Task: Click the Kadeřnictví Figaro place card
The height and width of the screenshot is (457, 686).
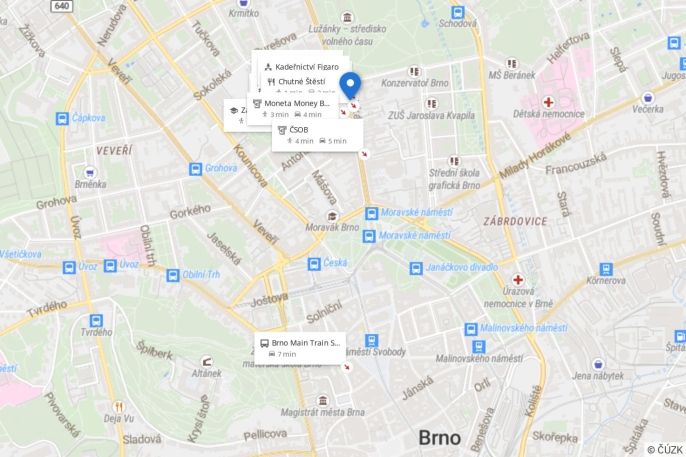Action: [x=304, y=66]
